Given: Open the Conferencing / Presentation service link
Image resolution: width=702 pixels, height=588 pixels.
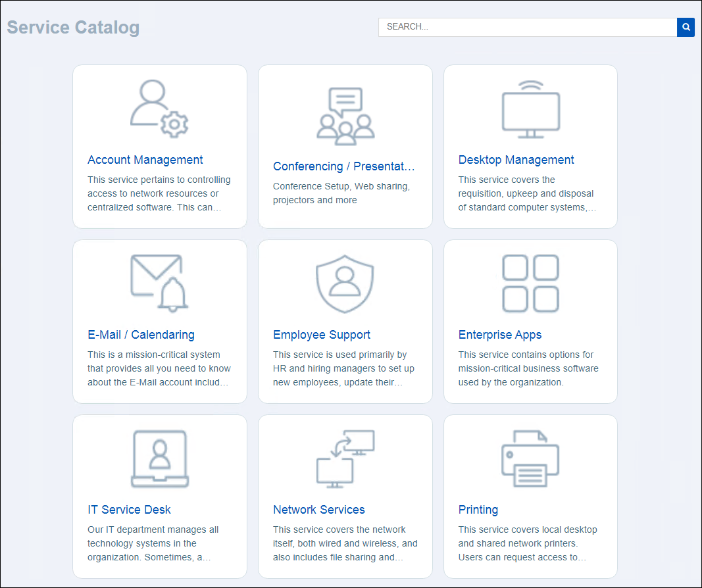Looking at the screenshot, I should click(x=343, y=166).
